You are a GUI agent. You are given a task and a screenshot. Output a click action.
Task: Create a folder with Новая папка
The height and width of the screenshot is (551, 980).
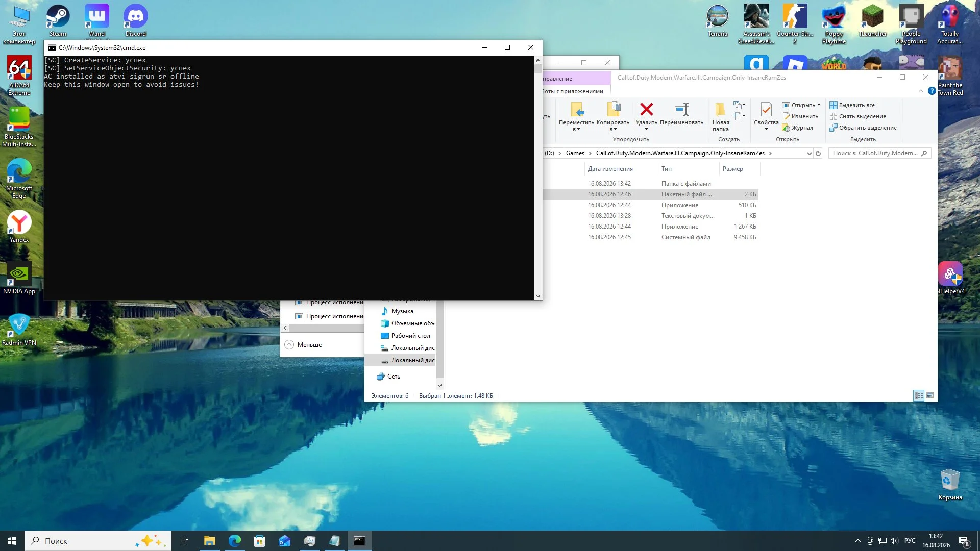click(720, 117)
